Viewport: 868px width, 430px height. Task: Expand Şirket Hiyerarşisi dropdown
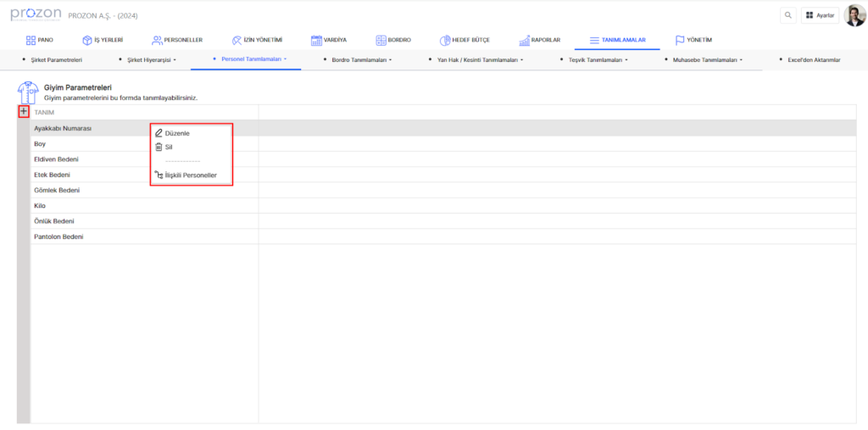pyautogui.click(x=151, y=60)
